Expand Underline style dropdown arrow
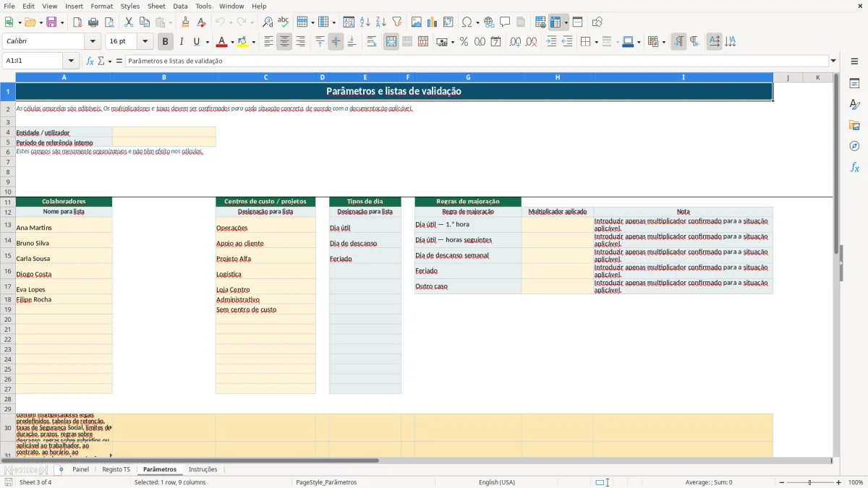The height and width of the screenshot is (488, 868). (x=207, y=42)
